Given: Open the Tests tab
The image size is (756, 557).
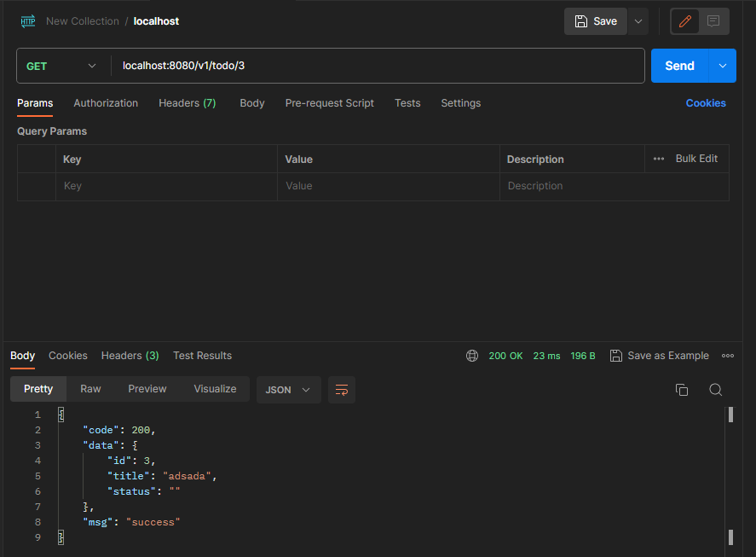Looking at the screenshot, I should click(407, 103).
